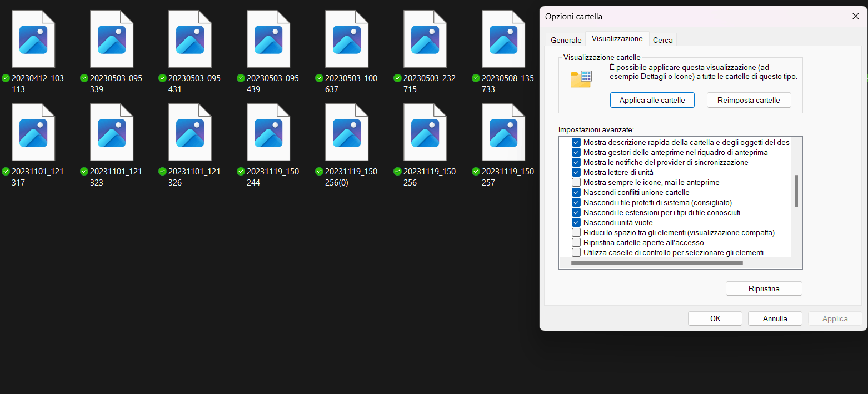The image size is (868, 394).
Task: Click the Opzioni cartella title text
Action: coord(573,17)
